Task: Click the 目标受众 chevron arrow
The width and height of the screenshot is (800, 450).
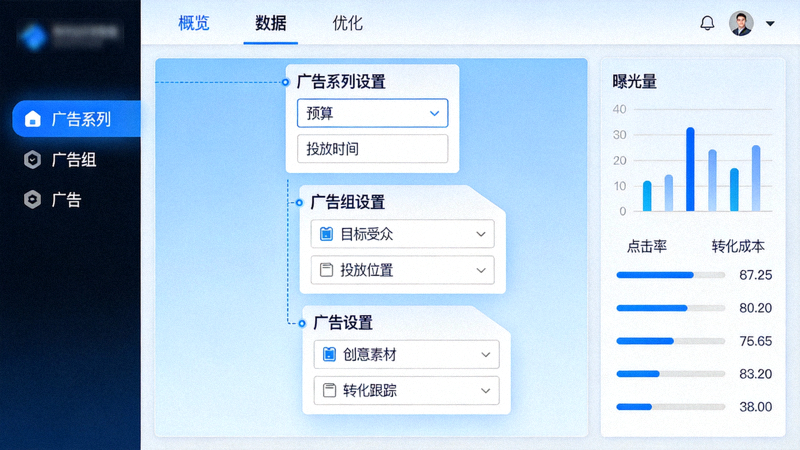Action: pos(481,234)
